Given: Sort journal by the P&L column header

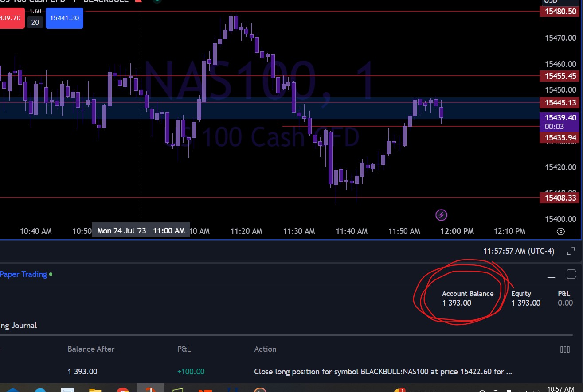Looking at the screenshot, I should pyautogui.click(x=184, y=349).
